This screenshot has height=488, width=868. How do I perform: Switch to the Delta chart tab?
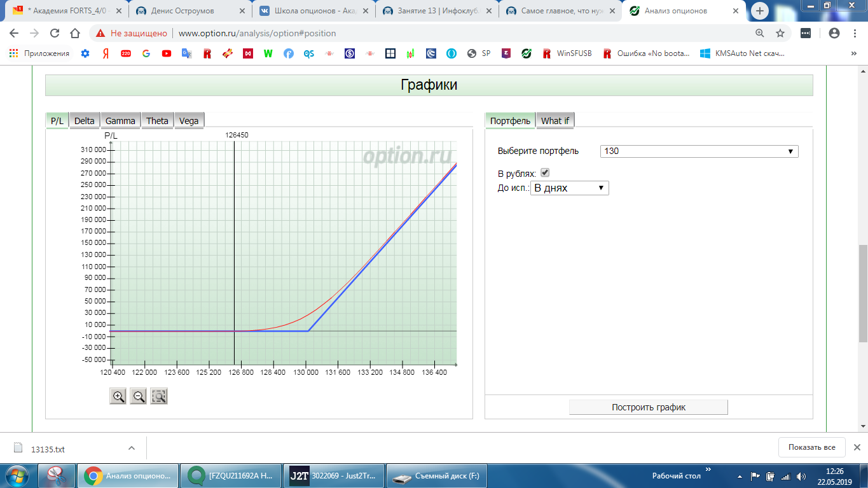pos(85,120)
